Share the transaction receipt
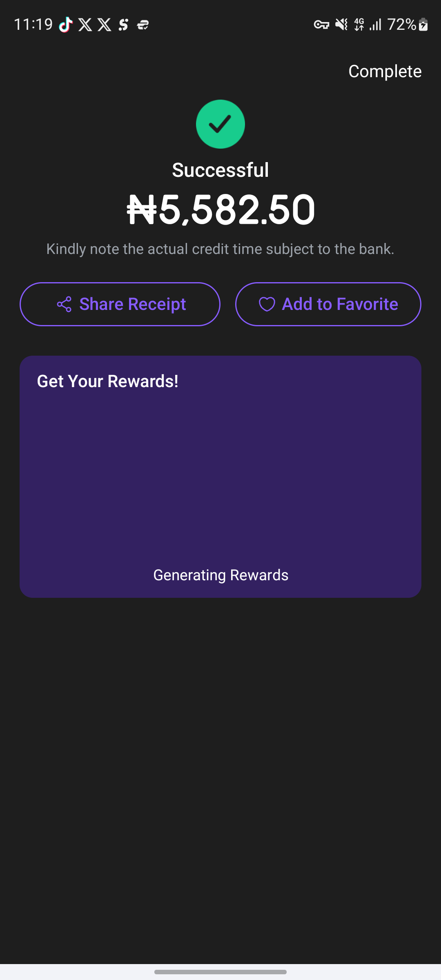The image size is (441, 980). [x=120, y=304]
